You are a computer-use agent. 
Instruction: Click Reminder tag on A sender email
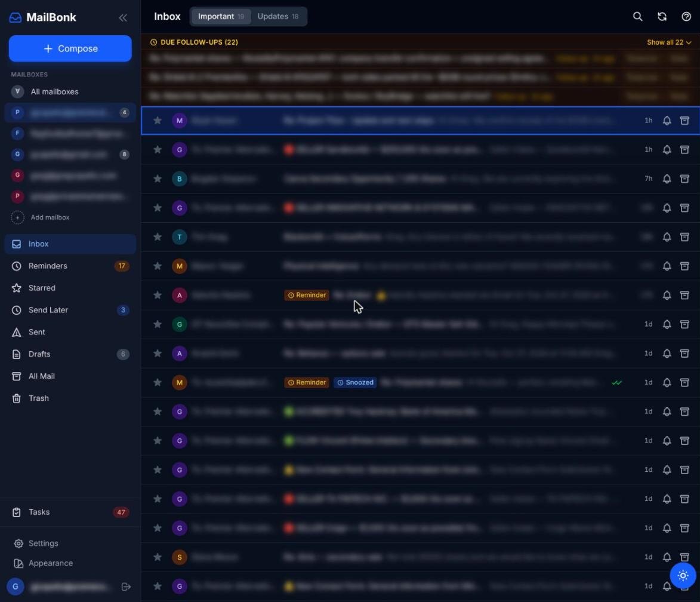pyautogui.click(x=307, y=295)
